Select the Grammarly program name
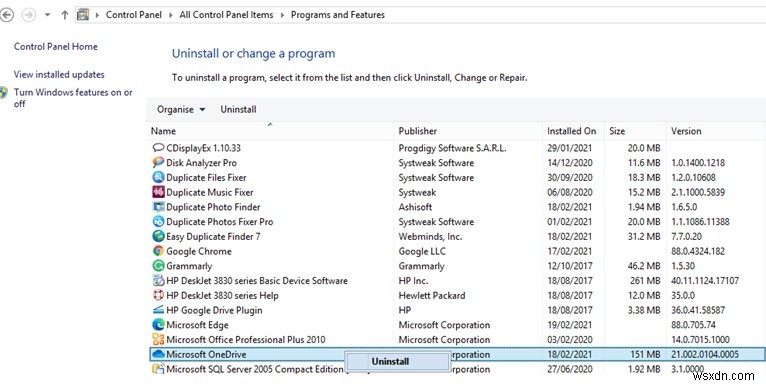 [x=189, y=266]
